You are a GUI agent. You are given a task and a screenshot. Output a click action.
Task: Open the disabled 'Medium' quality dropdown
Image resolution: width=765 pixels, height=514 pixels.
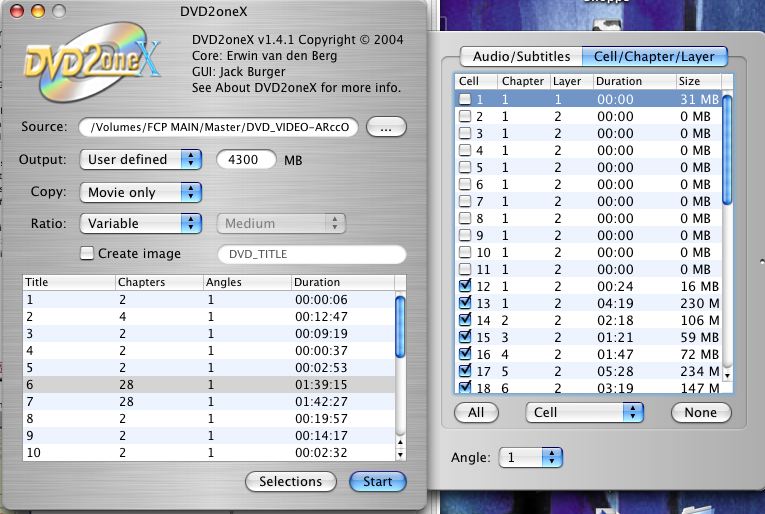pyautogui.click(x=281, y=223)
